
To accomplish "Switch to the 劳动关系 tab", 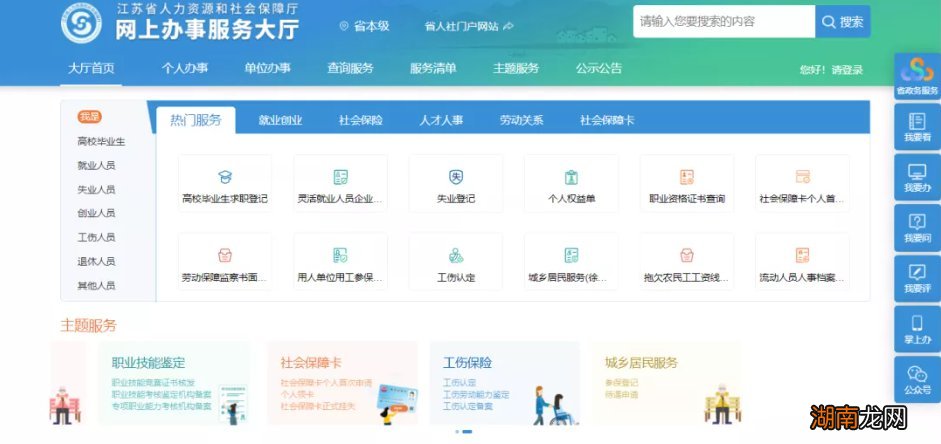I will [x=522, y=120].
